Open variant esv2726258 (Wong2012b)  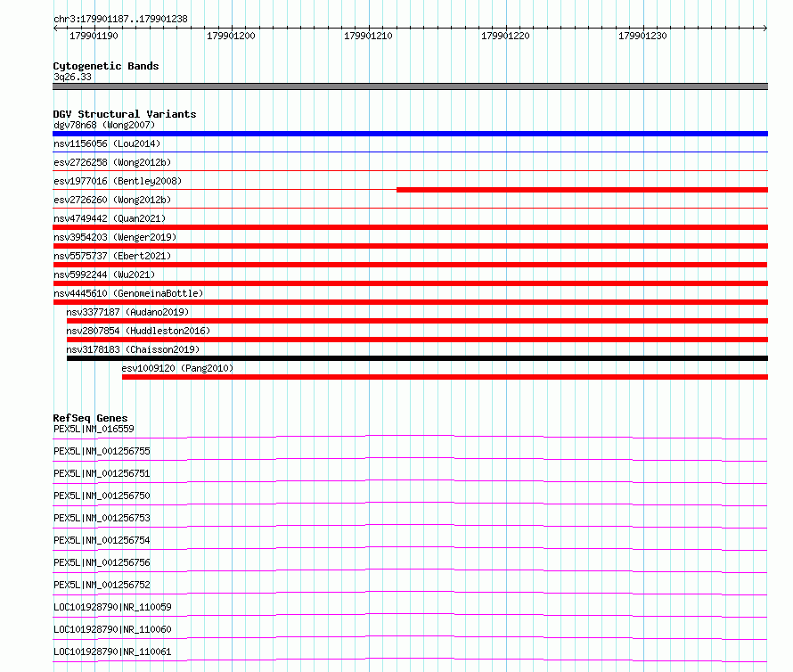tap(112, 162)
